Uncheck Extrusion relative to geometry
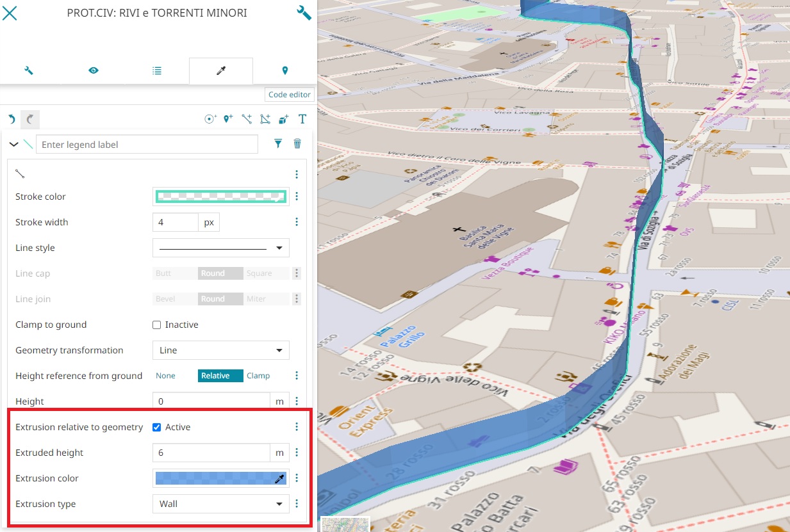Image resolution: width=790 pixels, height=532 pixels. 157,428
